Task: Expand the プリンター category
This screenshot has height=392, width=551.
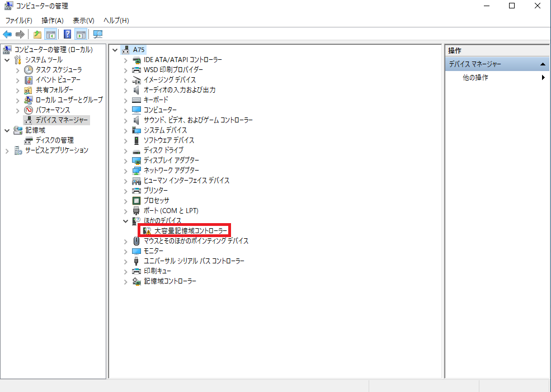Action: [125, 191]
